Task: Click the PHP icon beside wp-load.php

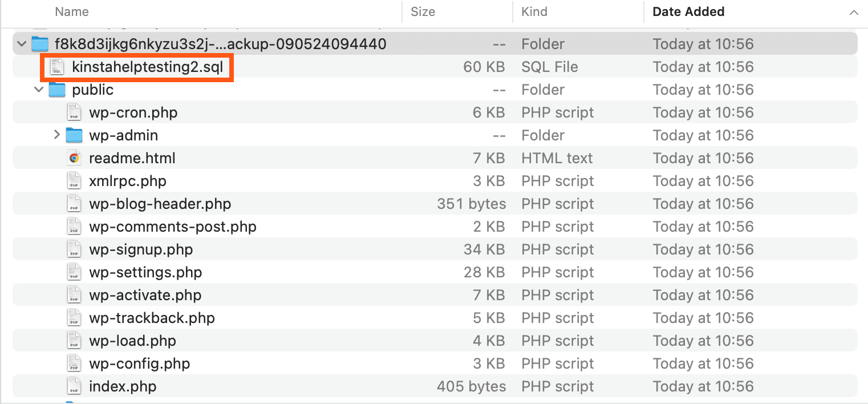Action: tap(74, 340)
